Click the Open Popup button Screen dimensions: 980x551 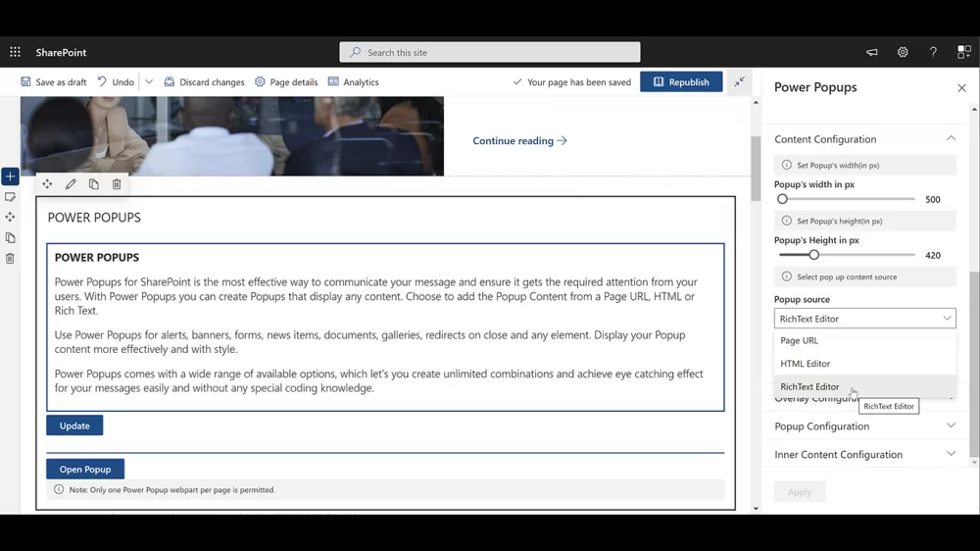click(85, 469)
